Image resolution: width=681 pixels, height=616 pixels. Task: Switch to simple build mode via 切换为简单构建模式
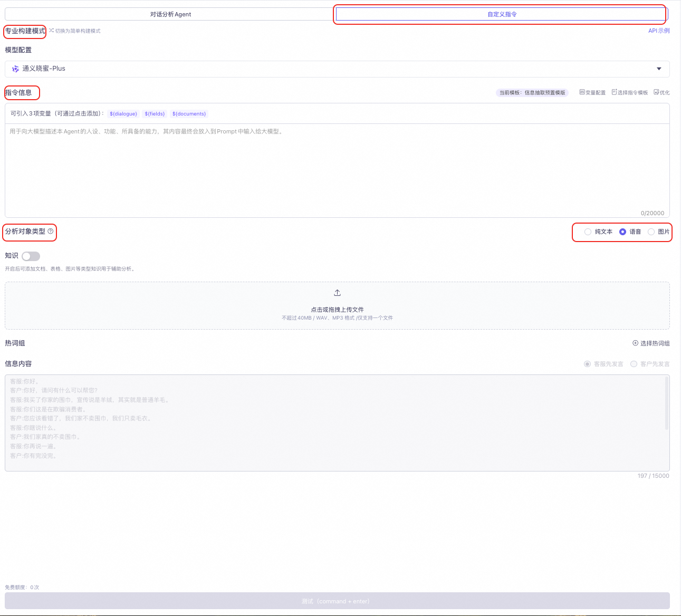tap(78, 31)
